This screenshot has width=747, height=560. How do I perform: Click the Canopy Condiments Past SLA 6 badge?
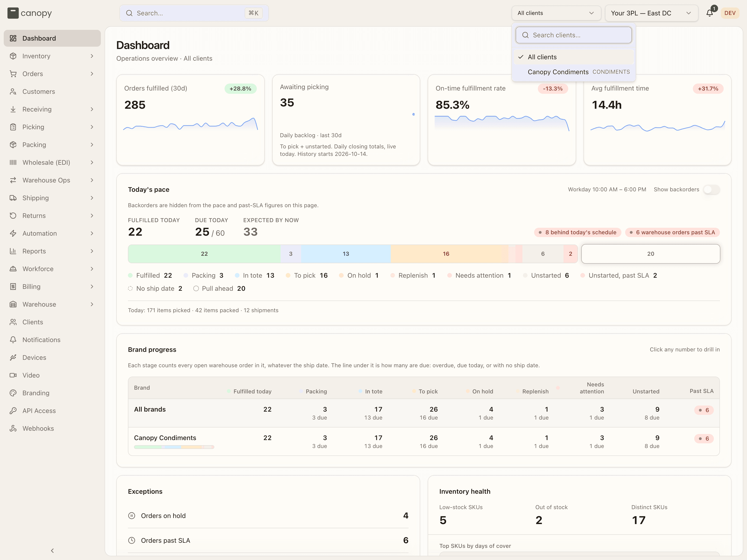click(704, 438)
